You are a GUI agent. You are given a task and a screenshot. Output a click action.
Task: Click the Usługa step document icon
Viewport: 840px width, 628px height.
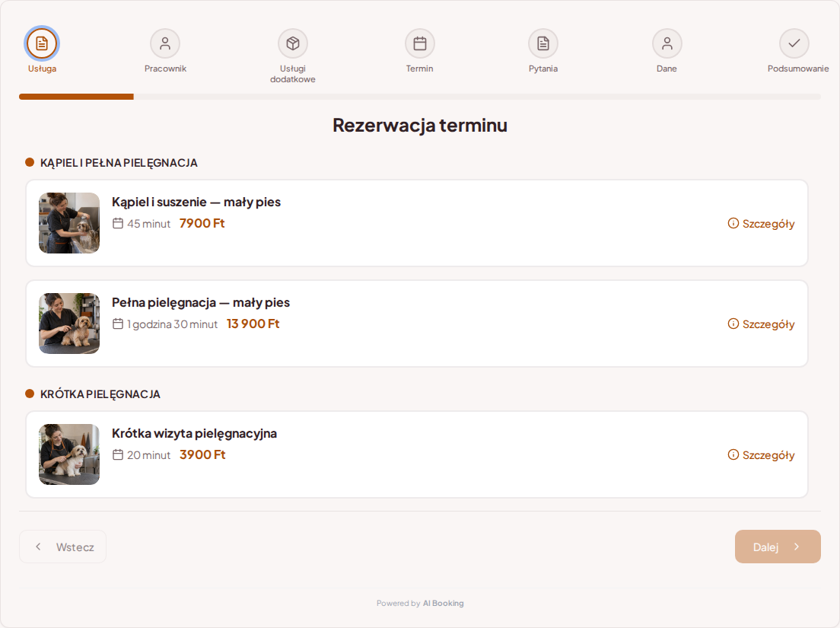[x=42, y=43]
